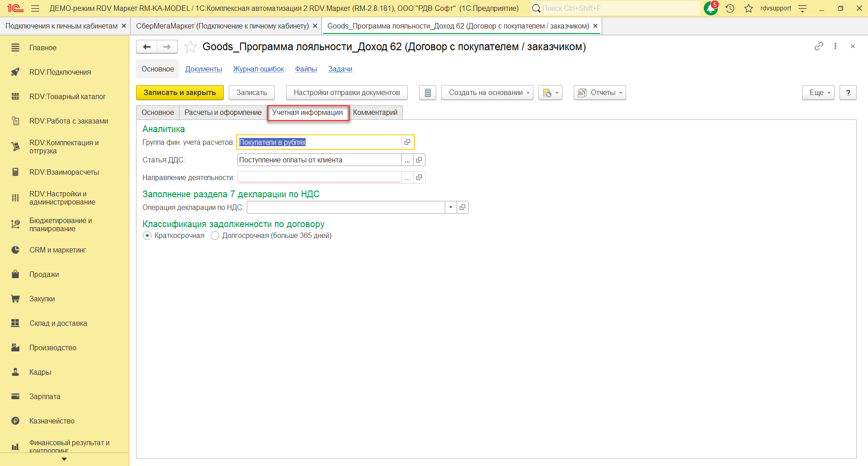Viewport: 868px width, 466px height.
Task: Open the document list icon button
Action: coord(428,93)
